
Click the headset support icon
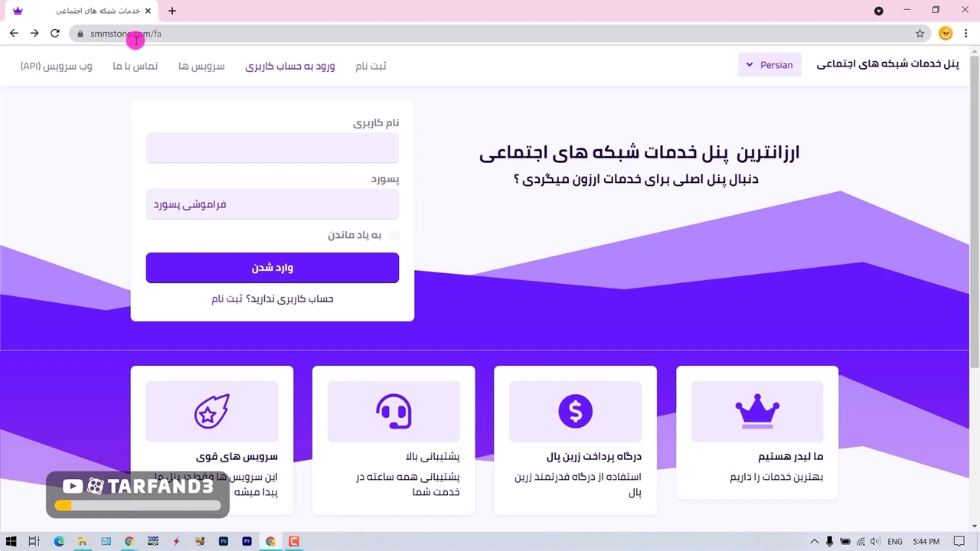click(394, 412)
